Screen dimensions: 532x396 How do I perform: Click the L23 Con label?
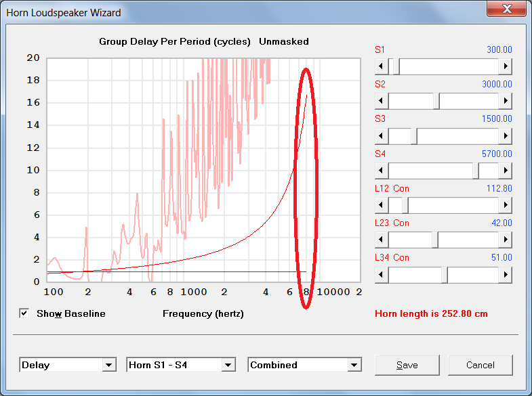tap(392, 223)
